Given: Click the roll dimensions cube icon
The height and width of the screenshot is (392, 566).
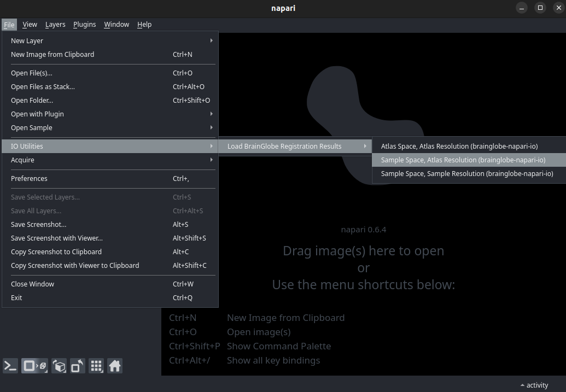Looking at the screenshot, I should (59, 366).
